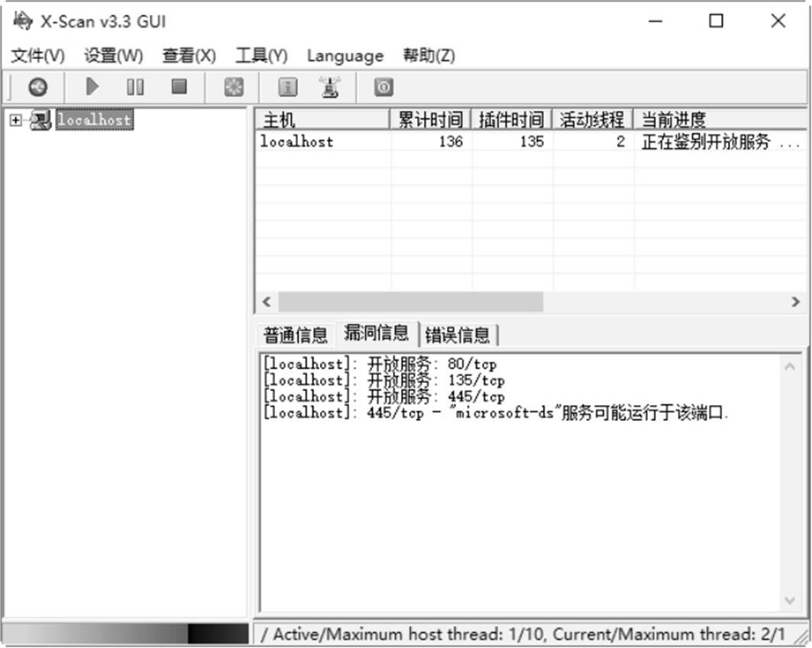812x648 pixels.
Task: Click the right arrow of the horizontal scrollbar
Action: coord(795,302)
